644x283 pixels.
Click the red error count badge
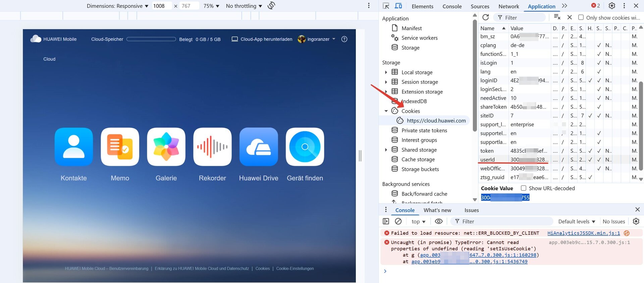[596, 6]
